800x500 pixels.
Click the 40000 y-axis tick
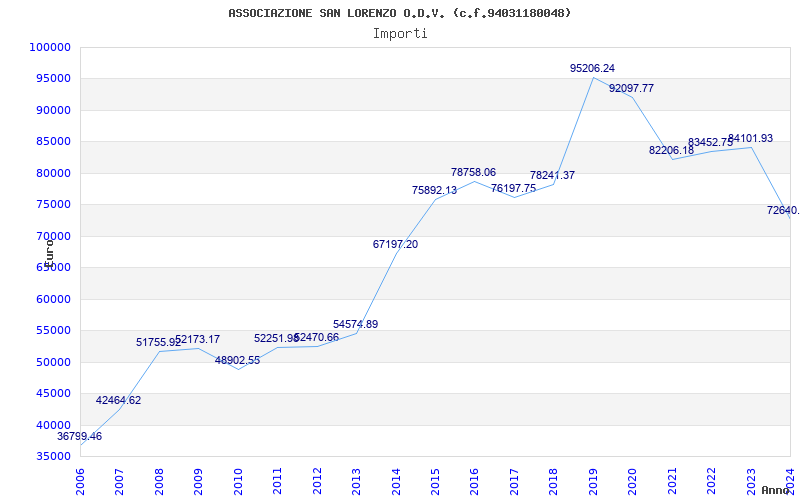53,425
